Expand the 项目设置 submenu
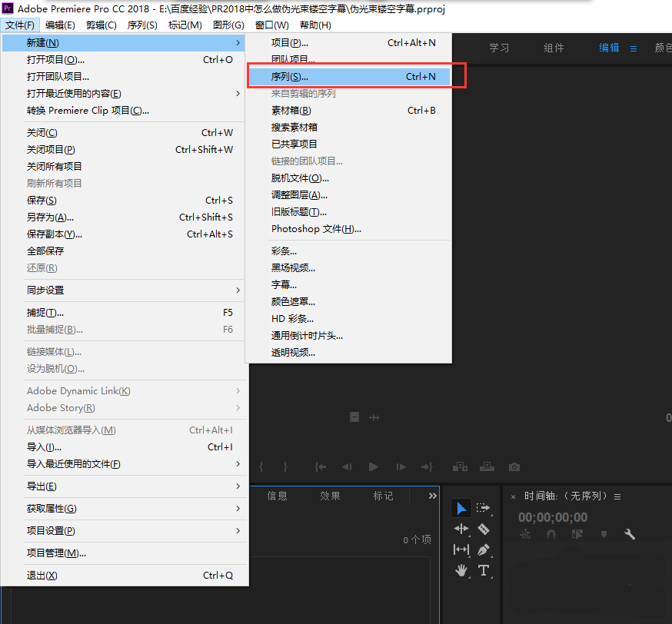This screenshot has width=672, height=624. tap(124, 531)
